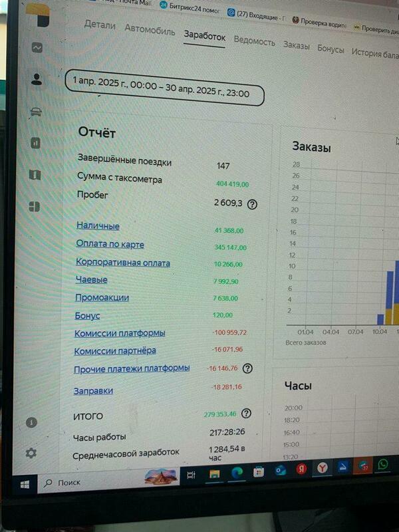Screen dimensions: 399x532
Task: Switch to the Ведомость tab
Action: point(254,41)
